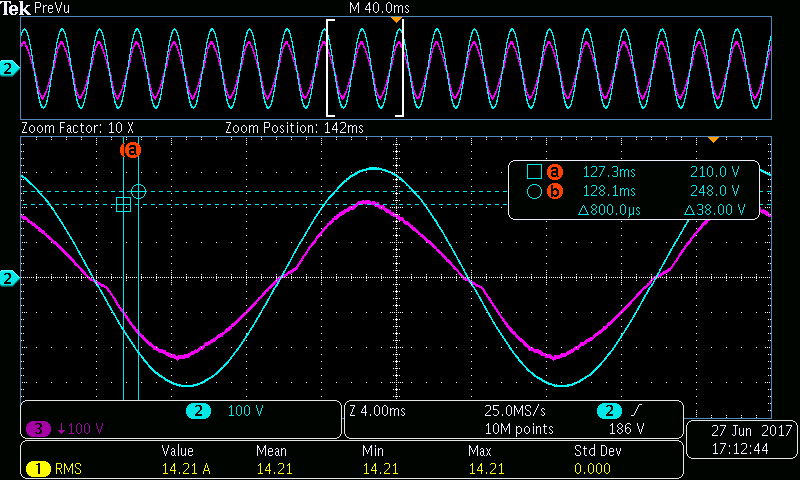The image size is (800, 480).
Task: Click the circle cursor 'b' symbol in readout
Action: pyautogui.click(x=534, y=192)
